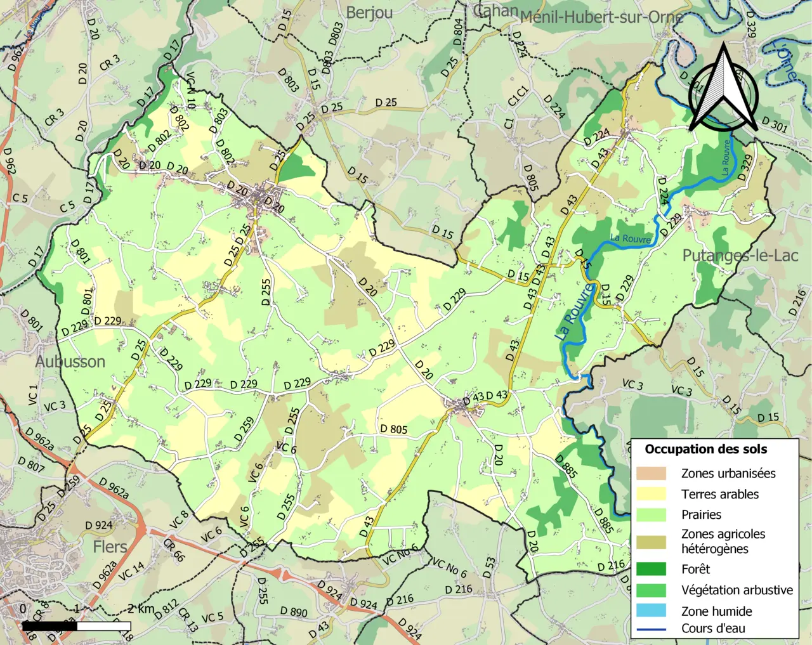812x645 pixels.
Task: Click the Berjou place label
Action: [369, 13]
